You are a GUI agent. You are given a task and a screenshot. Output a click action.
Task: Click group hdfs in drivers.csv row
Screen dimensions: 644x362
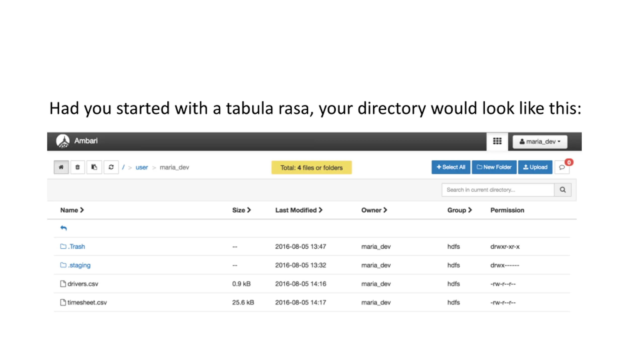(453, 284)
